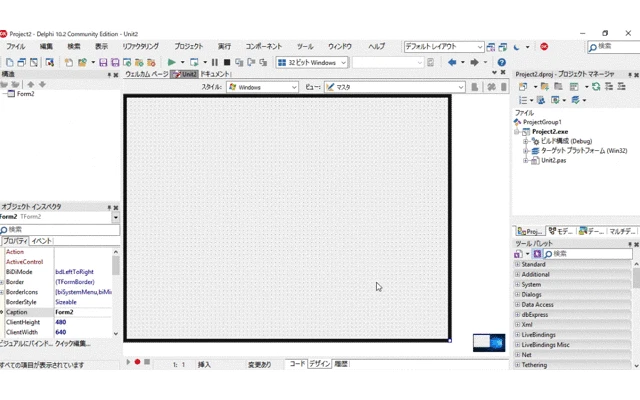Click the Collapse All icon in Project Manager

pyautogui.click(x=622, y=87)
